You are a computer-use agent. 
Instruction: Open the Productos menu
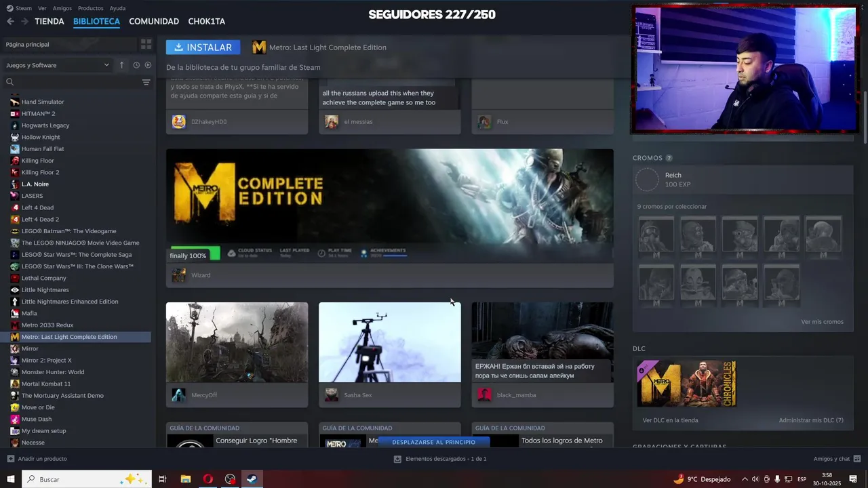90,8
